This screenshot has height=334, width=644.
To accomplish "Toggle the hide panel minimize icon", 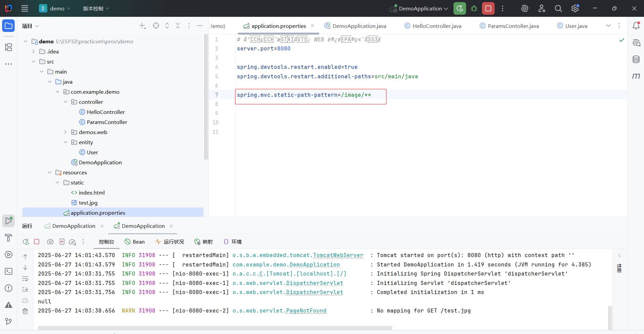I will click(200, 26).
